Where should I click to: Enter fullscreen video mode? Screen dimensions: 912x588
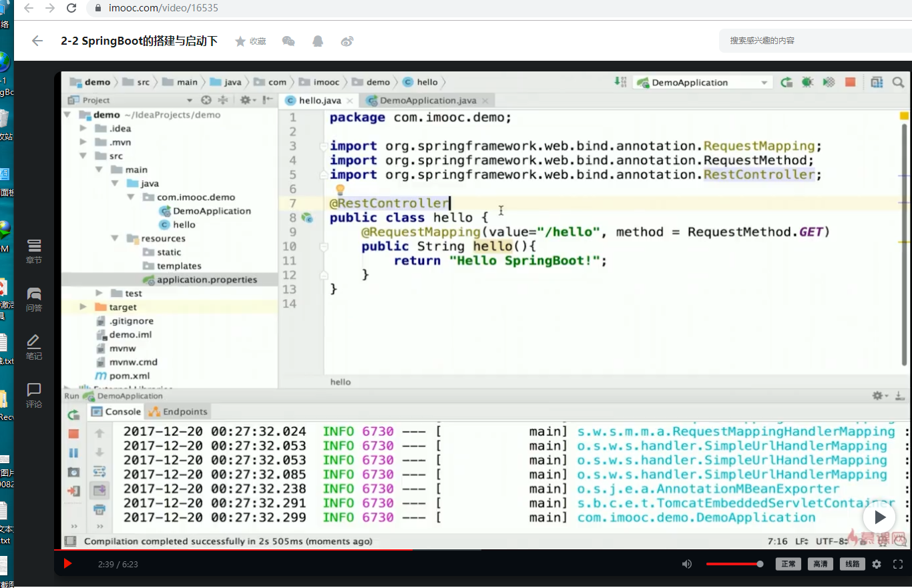898,564
